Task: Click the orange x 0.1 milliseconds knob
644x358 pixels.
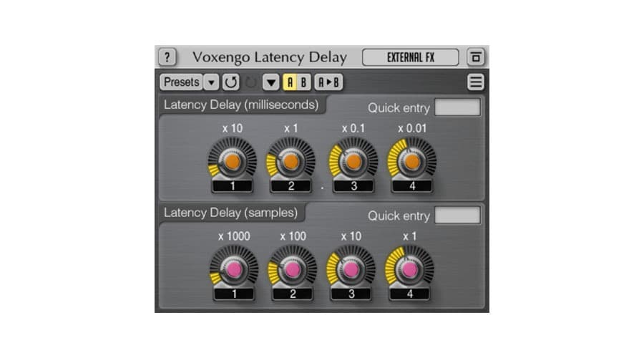Action: click(353, 160)
